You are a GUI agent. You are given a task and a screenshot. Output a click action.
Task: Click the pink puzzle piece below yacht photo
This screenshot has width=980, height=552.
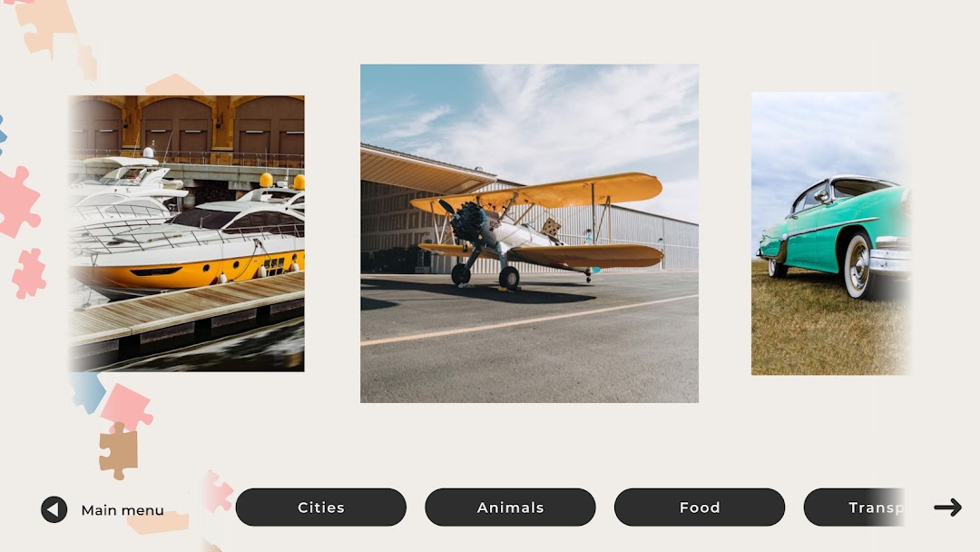(127, 408)
